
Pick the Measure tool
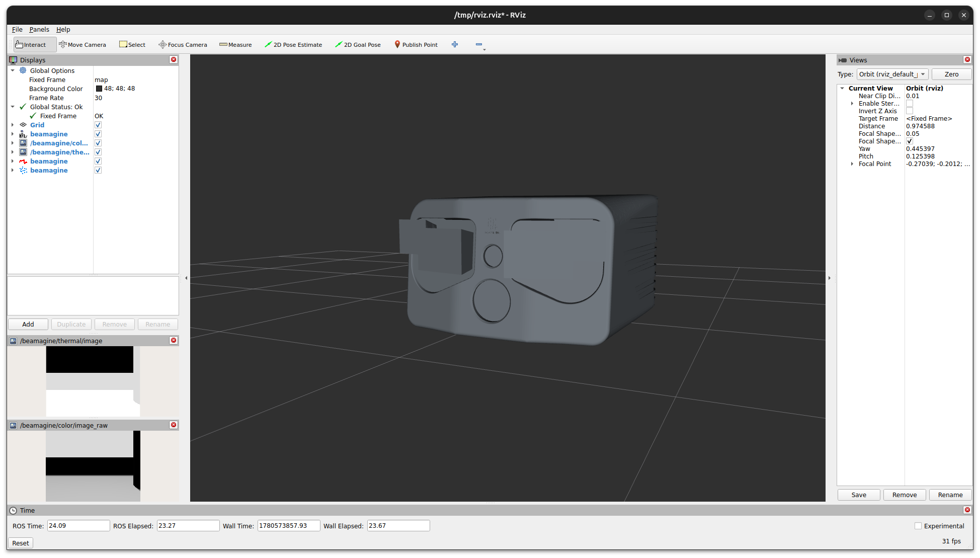coord(235,45)
